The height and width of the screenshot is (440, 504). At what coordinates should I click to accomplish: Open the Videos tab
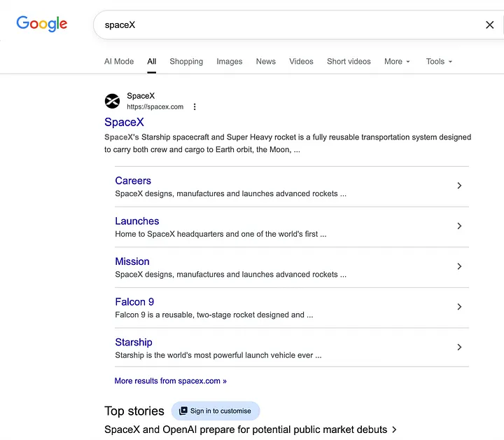301,62
